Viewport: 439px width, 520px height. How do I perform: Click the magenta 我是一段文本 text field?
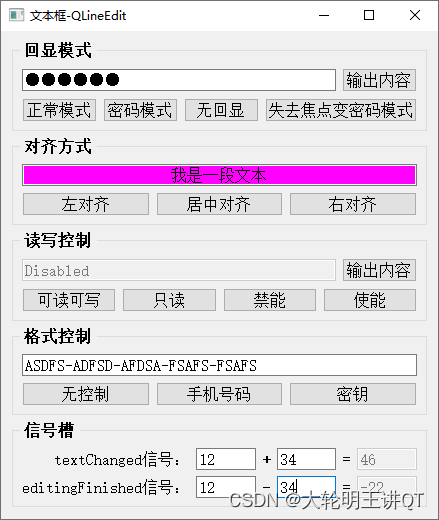point(219,175)
